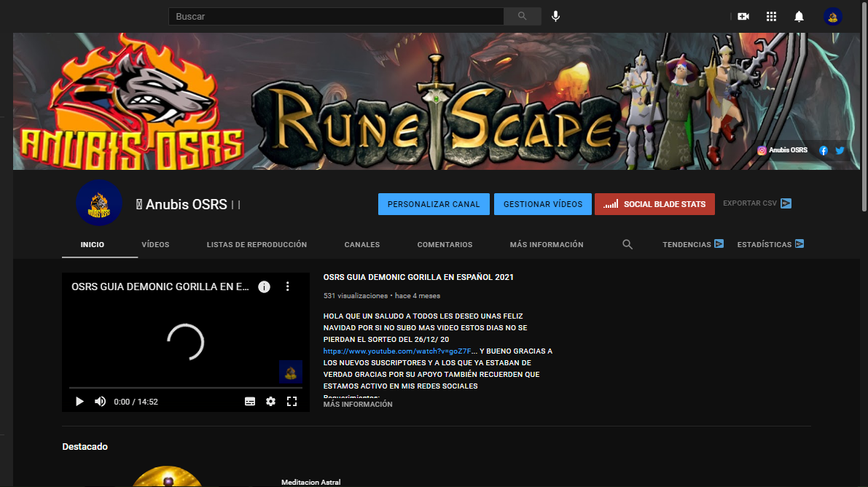Open Estadísticas tab
868x487 pixels.
tap(770, 244)
